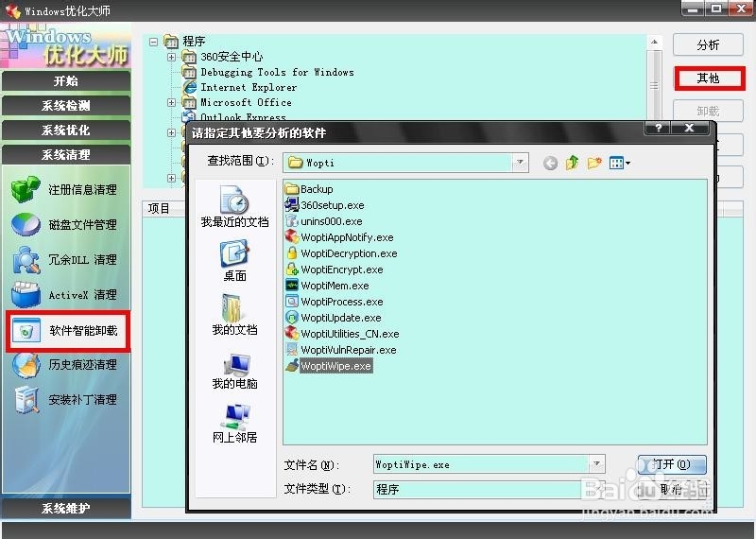Image resolution: width=756 pixels, height=539 pixels.
Task: Select unins000.exe file
Action: click(324, 221)
